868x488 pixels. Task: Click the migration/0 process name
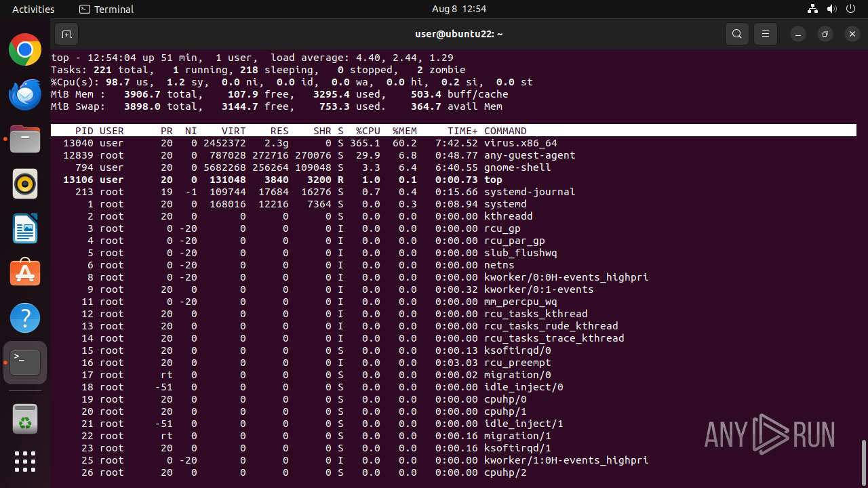pos(517,375)
